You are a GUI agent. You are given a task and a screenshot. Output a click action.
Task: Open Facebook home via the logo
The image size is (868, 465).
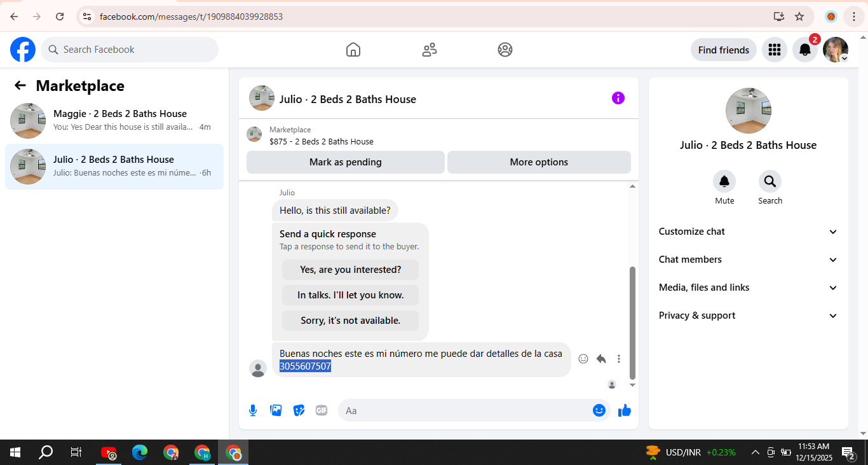click(x=23, y=50)
